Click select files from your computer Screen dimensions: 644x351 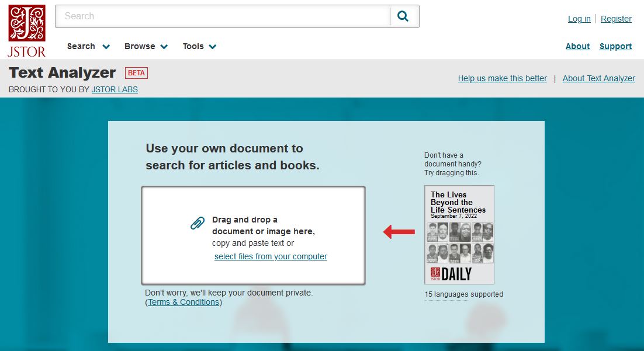[x=271, y=256]
